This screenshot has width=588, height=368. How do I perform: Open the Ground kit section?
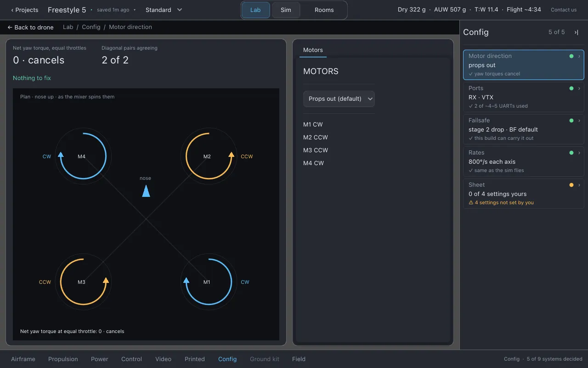coord(265,359)
